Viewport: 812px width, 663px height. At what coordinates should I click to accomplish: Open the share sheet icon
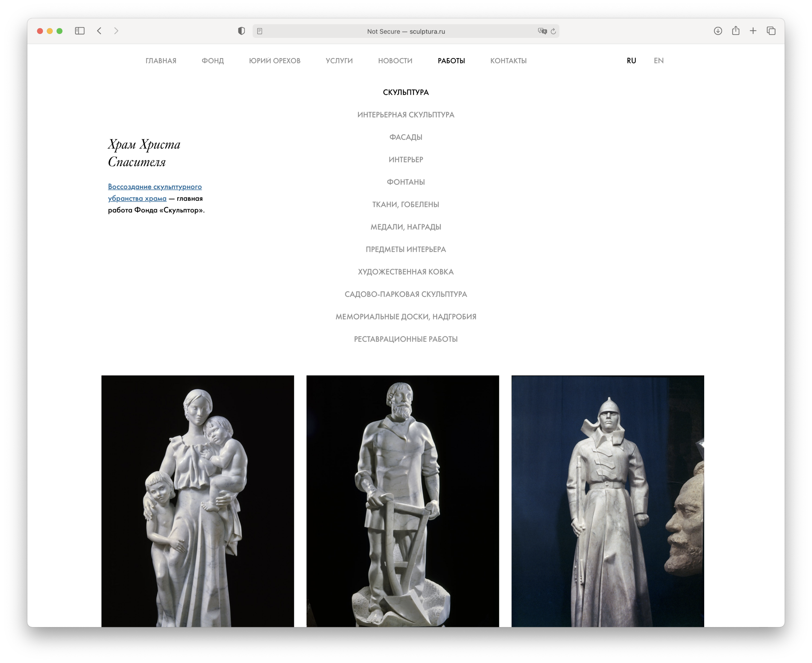tap(736, 31)
